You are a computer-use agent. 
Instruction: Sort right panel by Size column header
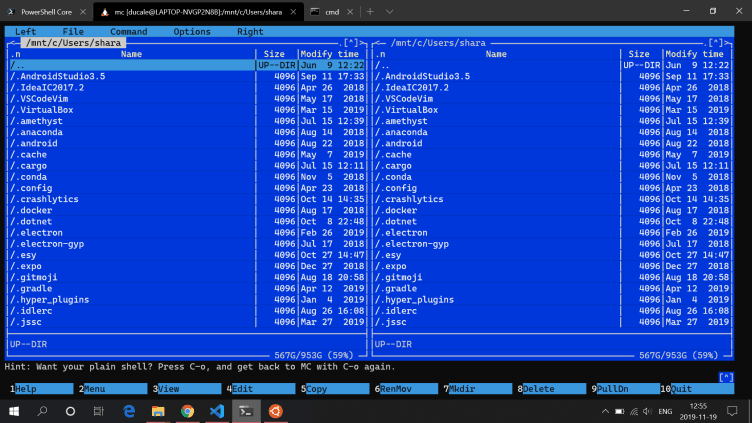(x=639, y=54)
